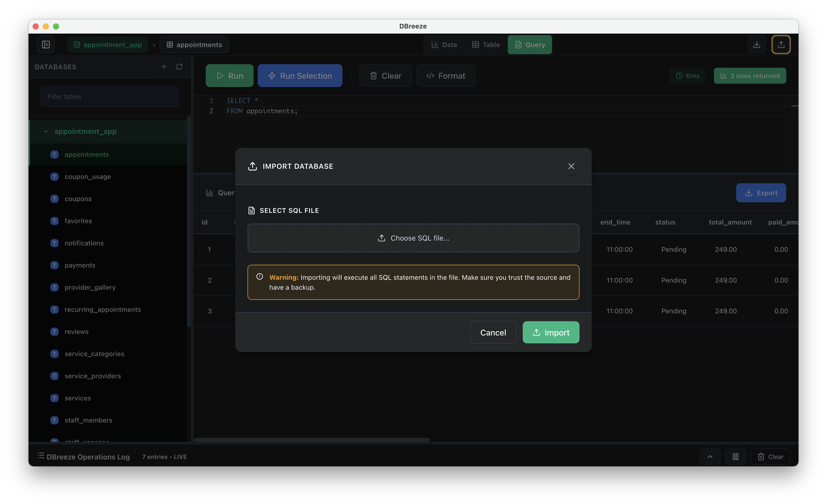Click the add database plus icon

click(164, 67)
